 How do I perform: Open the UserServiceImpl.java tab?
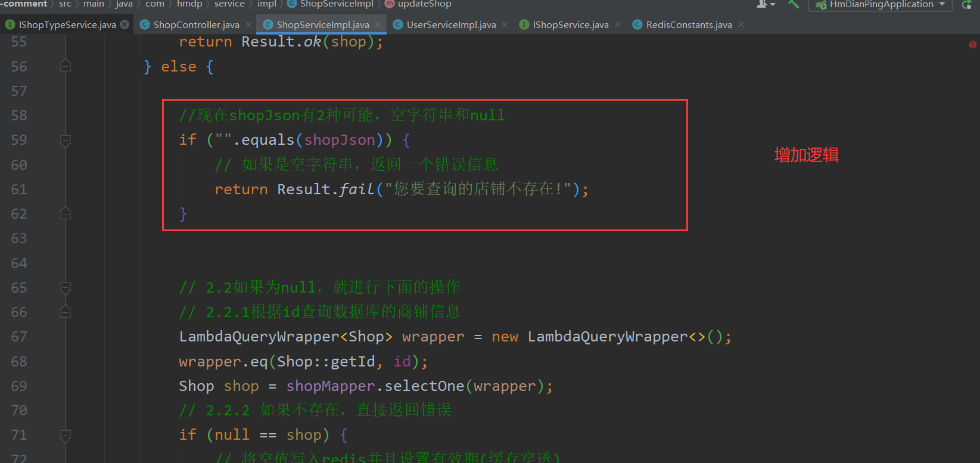pos(451,24)
